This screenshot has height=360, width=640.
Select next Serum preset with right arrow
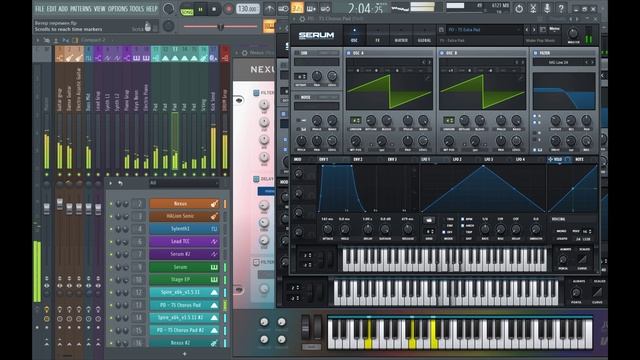point(533,30)
